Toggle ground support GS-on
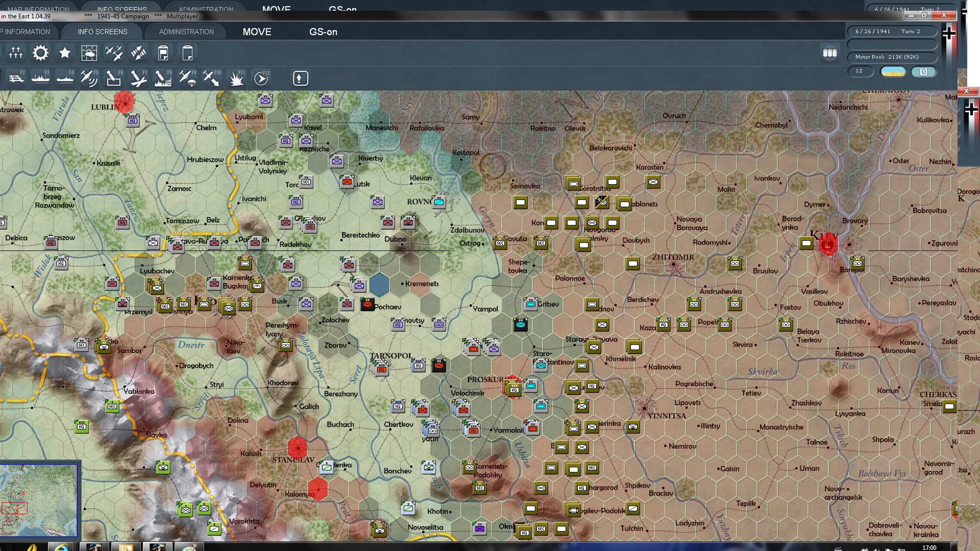 tap(323, 32)
